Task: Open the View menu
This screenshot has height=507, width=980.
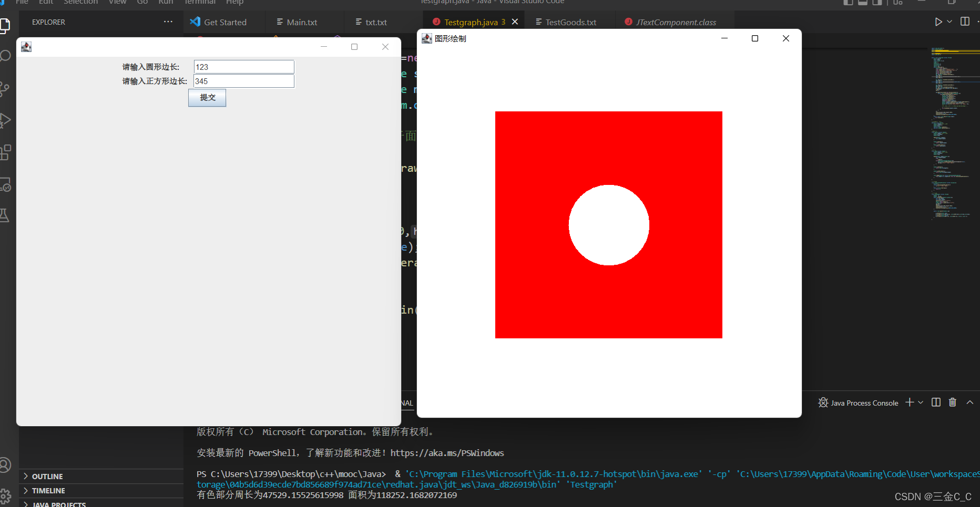Action: point(117,2)
